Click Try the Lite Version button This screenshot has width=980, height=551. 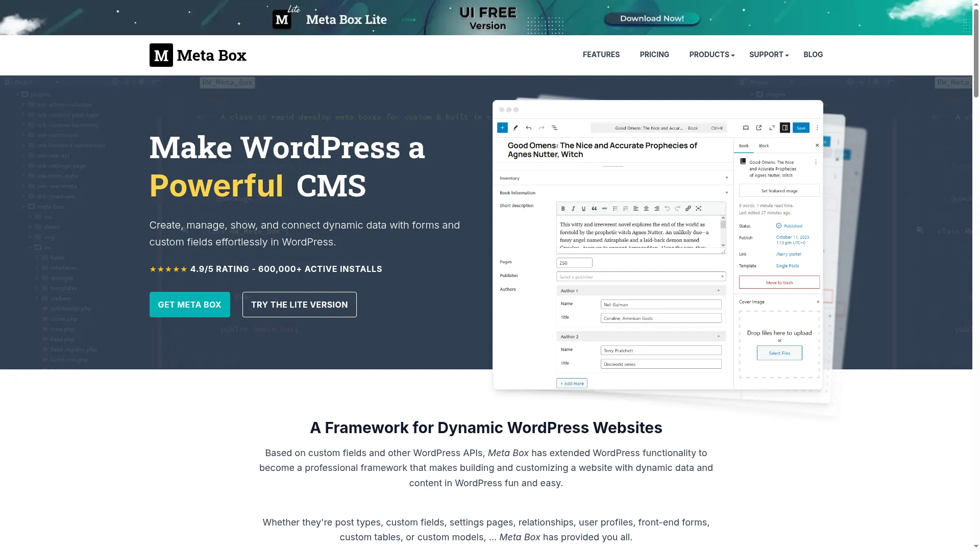[300, 305]
